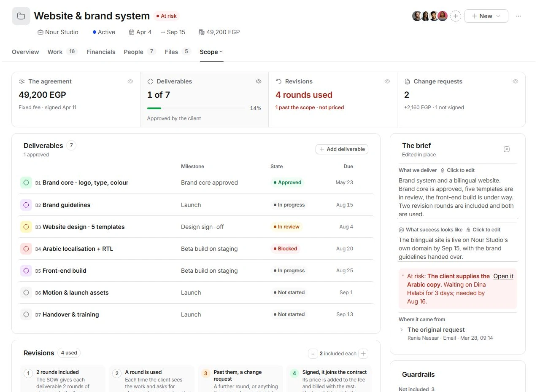Open the Motion & launch assets row
This screenshot has height=392, width=540.
point(196,293)
